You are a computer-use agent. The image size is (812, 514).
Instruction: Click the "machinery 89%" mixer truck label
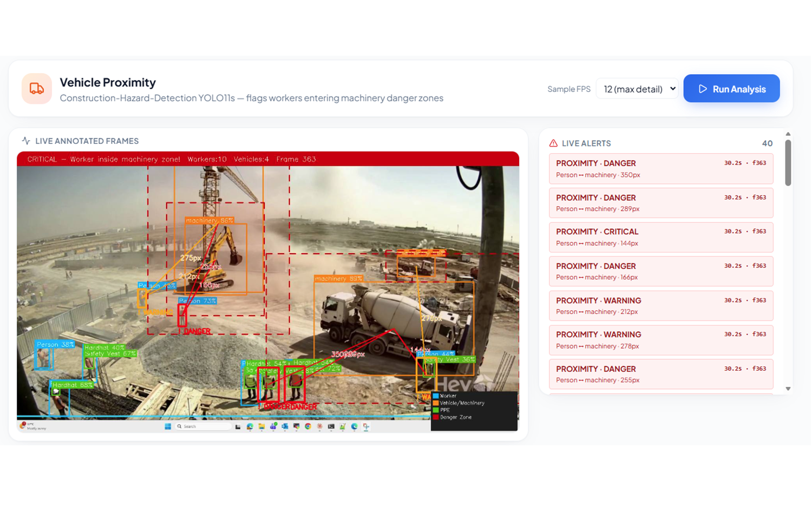coord(338,279)
